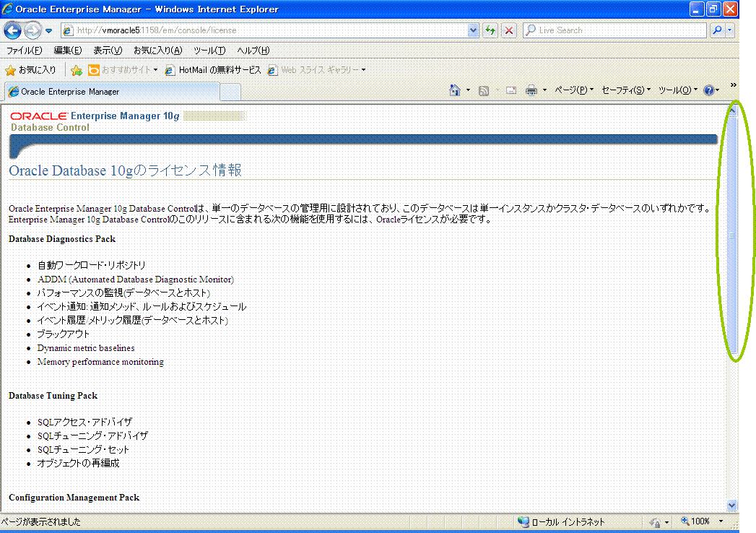Click the Configuration Management Pack heading
Image resolution: width=756 pixels, height=533 pixels.
coord(74,498)
